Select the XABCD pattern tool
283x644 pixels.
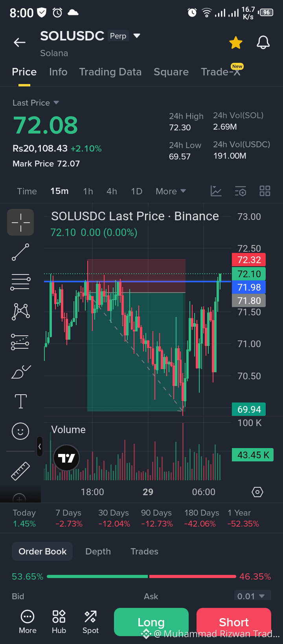(x=20, y=312)
